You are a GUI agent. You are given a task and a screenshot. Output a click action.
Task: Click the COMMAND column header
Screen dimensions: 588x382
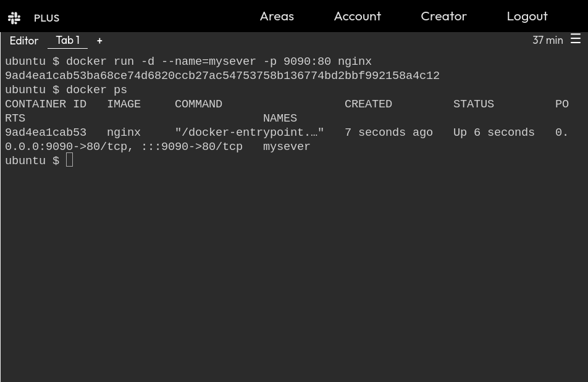[198, 104]
